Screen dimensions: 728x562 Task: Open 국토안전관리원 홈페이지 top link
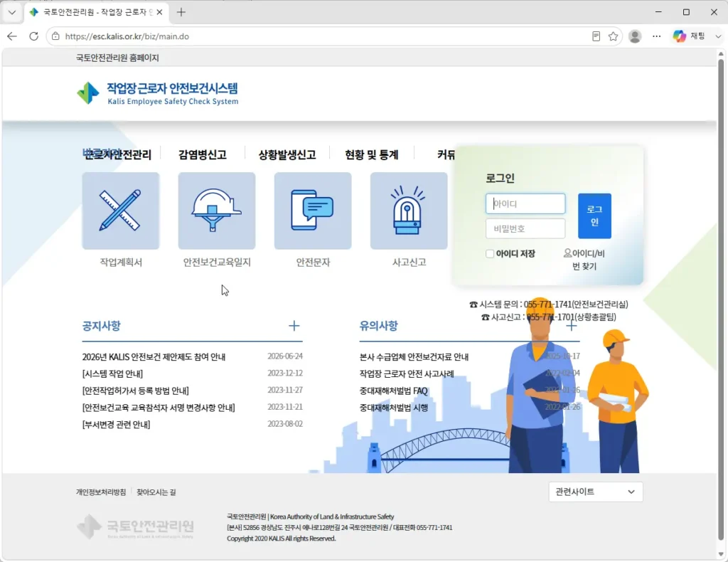tap(117, 58)
